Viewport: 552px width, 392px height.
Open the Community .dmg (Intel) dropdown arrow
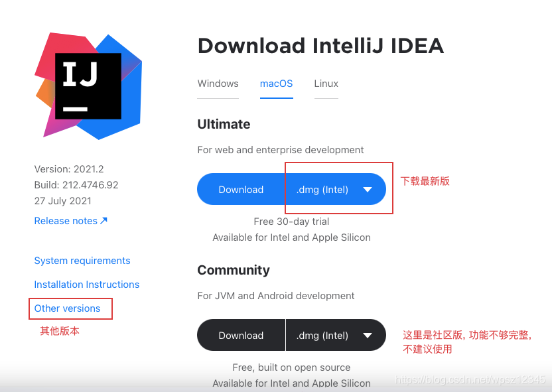click(367, 336)
